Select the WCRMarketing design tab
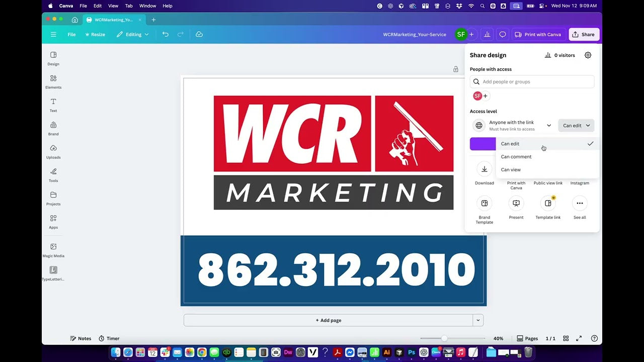The height and width of the screenshot is (362, 644). (114, 20)
